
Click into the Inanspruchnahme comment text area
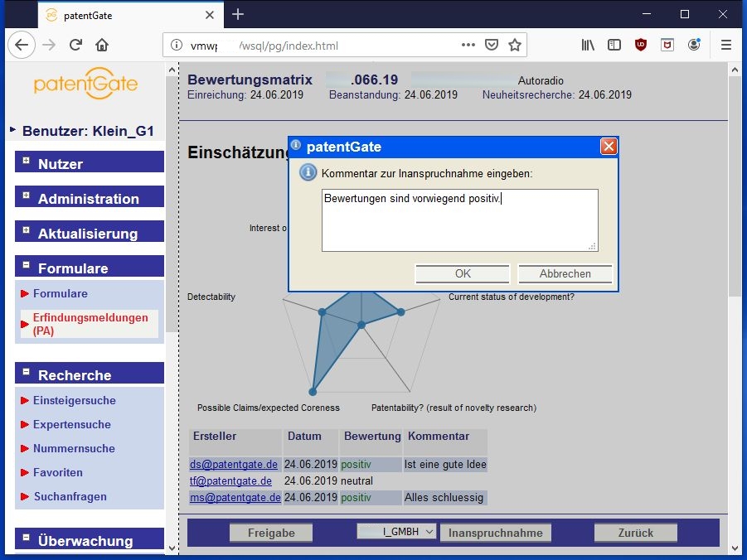tap(460, 220)
